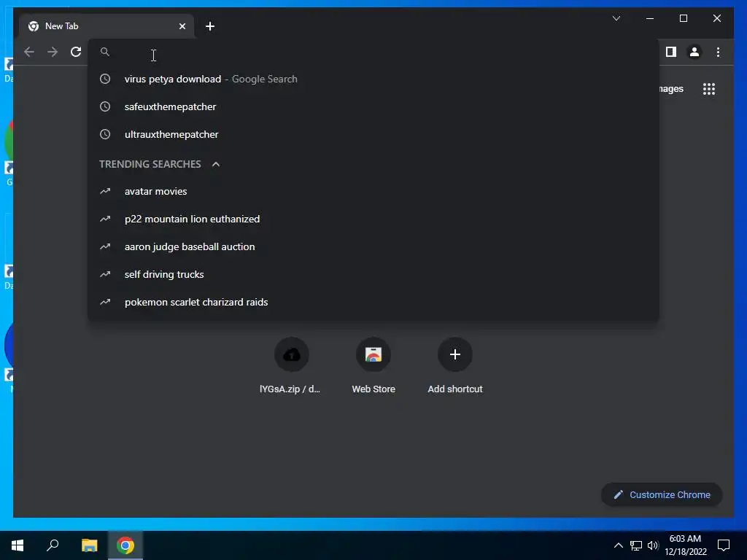Click the Add shortcut button
This screenshot has width=747, height=560.
coord(455,366)
